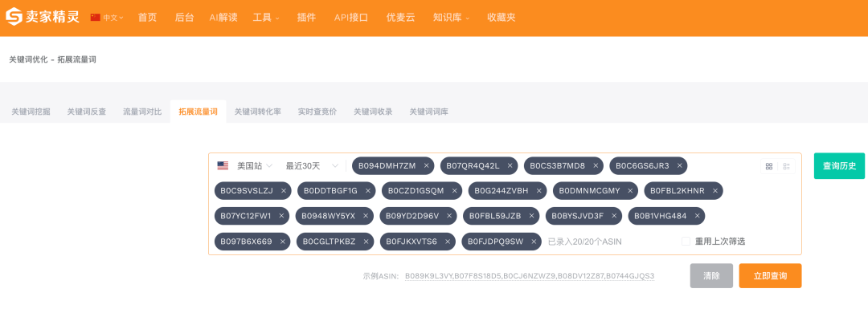Remove ASIN tag B0CZD1GSQM
Screen dimensions: 868x309
[454, 191]
